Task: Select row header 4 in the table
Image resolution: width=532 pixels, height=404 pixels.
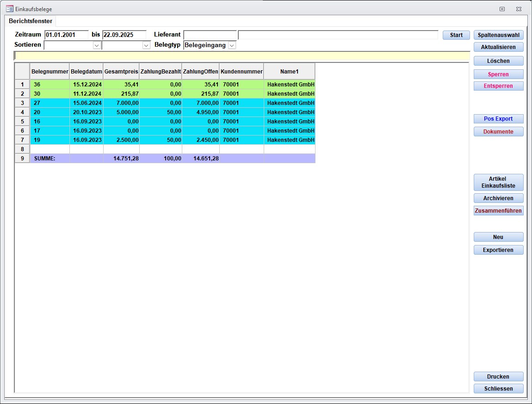Action: (x=22, y=112)
